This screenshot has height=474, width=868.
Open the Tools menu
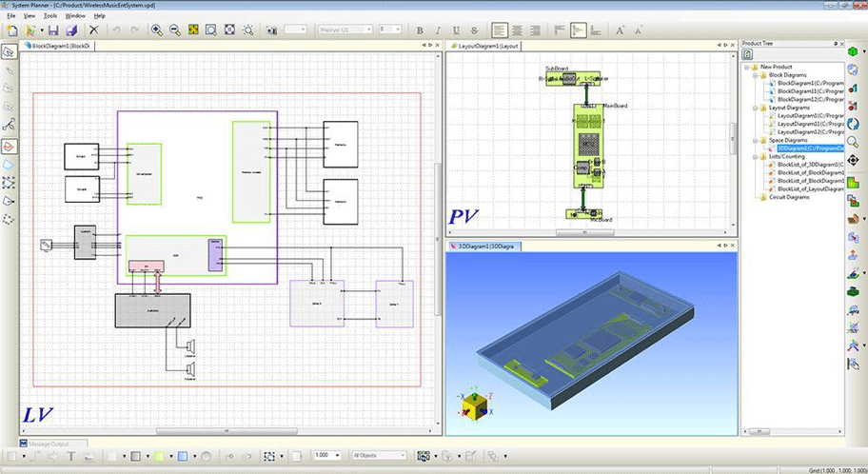point(50,16)
